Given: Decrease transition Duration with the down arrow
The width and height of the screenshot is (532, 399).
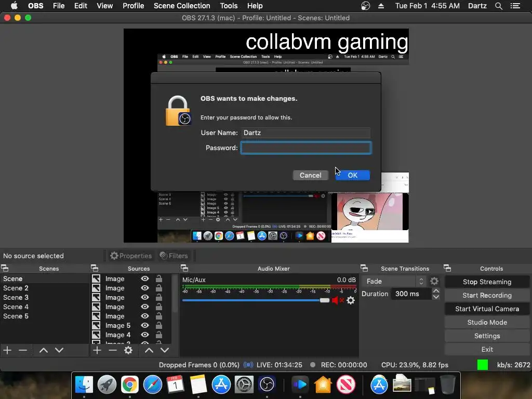Looking at the screenshot, I should coord(436,297).
